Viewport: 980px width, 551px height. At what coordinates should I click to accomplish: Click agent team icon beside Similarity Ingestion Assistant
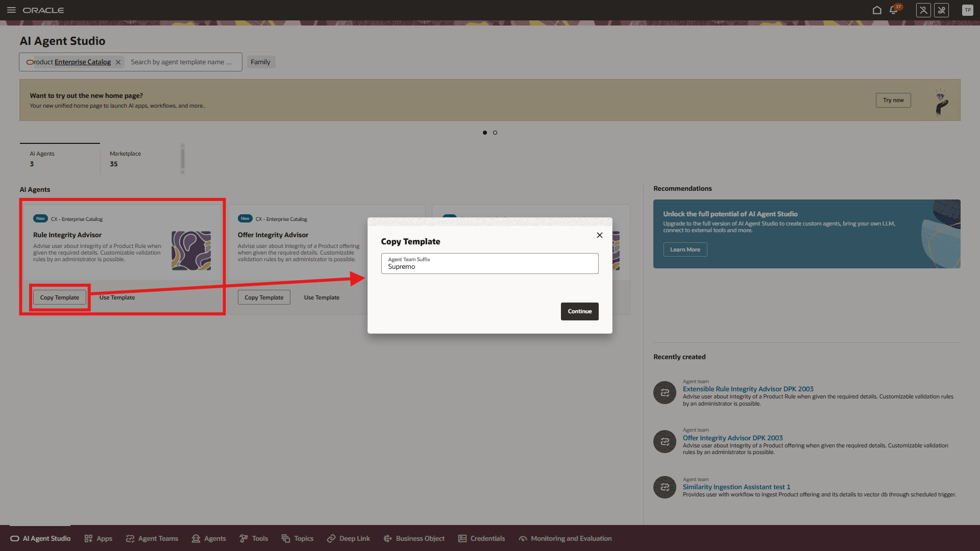click(x=665, y=487)
